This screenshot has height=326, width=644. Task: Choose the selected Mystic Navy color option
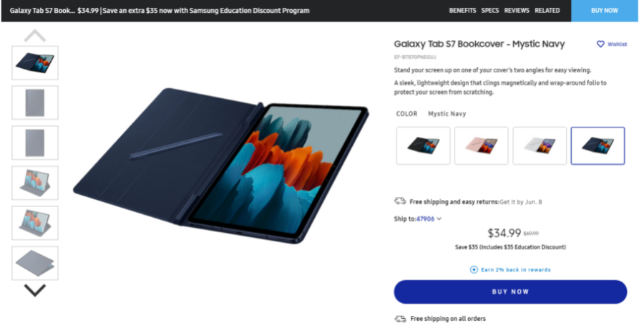coord(597,146)
